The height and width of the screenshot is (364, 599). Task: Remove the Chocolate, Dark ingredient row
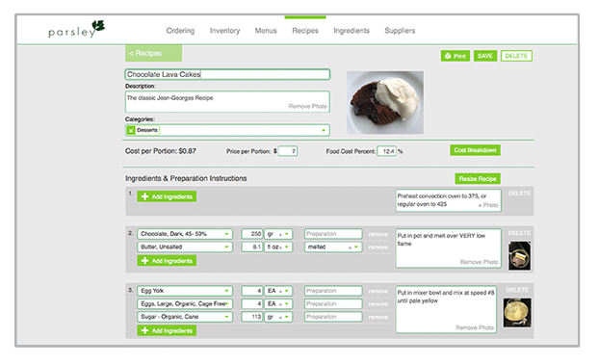coord(378,235)
